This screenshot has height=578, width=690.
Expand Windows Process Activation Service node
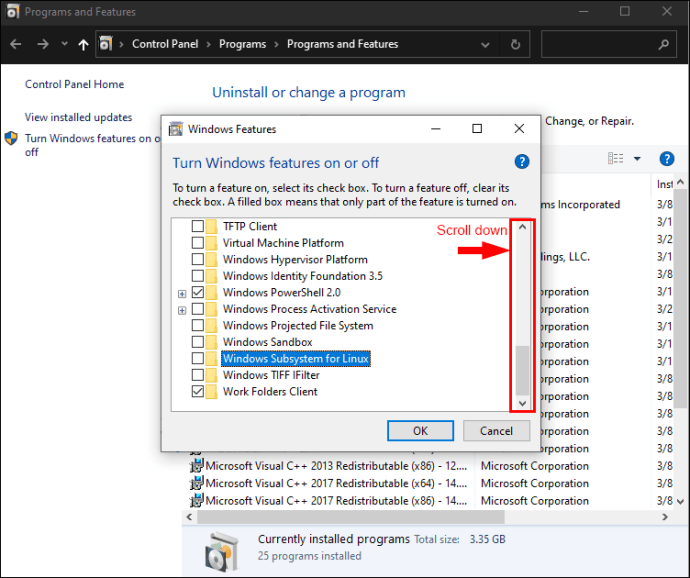point(182,310)
